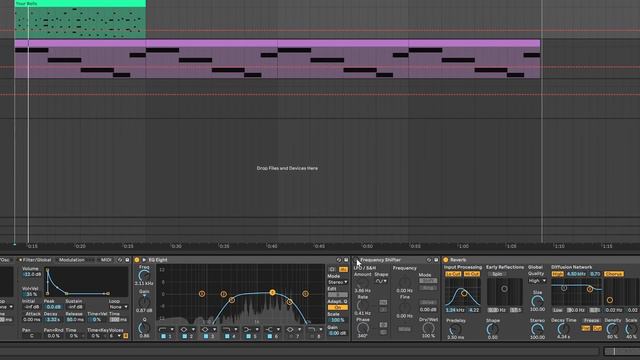640x360 pixels.
Task: Toggle Reverb device activator
Action: pyautogui.click(x=446, y=260)
